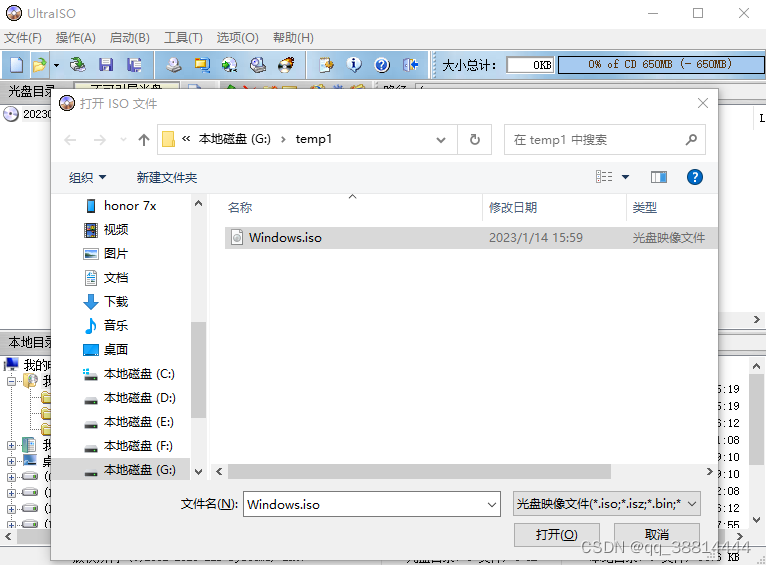This screenshot has height=565, width=766.
Task: Click the blue help icon in dialog
Action: [x=694, y=177]
